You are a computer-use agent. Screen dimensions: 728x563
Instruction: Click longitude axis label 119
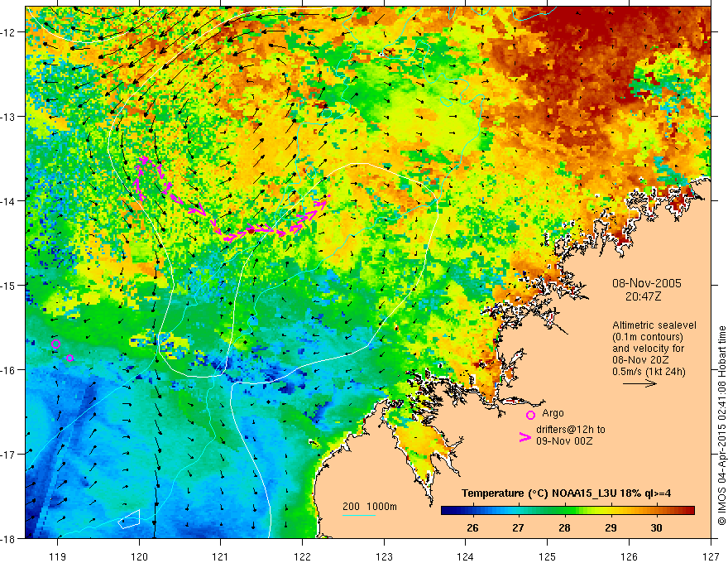[58, 556]
